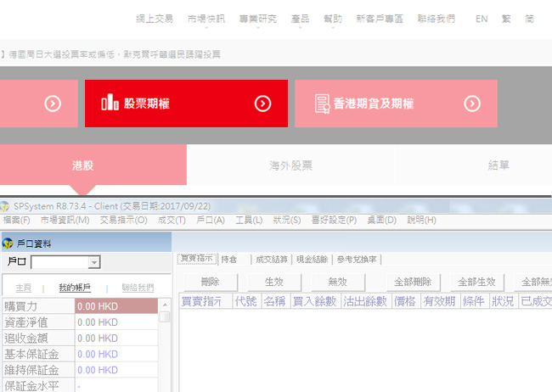Viewport: 552px width, 392px height.
Task: Open the 檔案(F) menu
Action: [16, 221]
